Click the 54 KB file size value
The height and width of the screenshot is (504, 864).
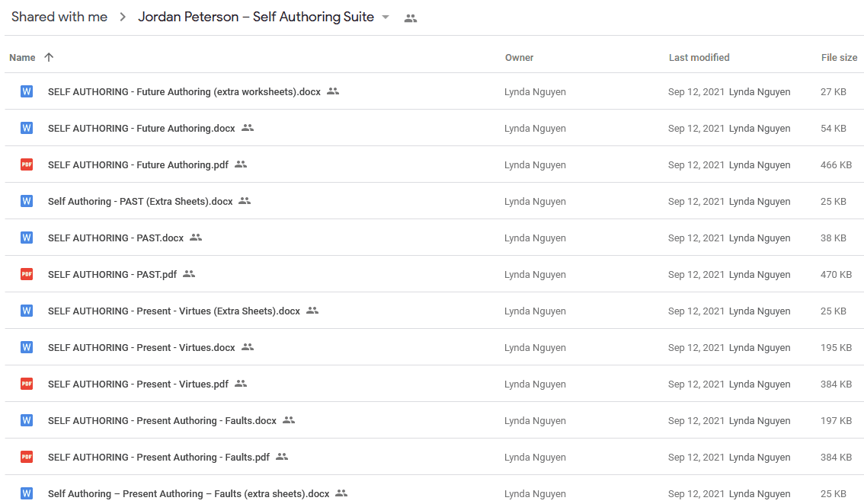point(834,129)
